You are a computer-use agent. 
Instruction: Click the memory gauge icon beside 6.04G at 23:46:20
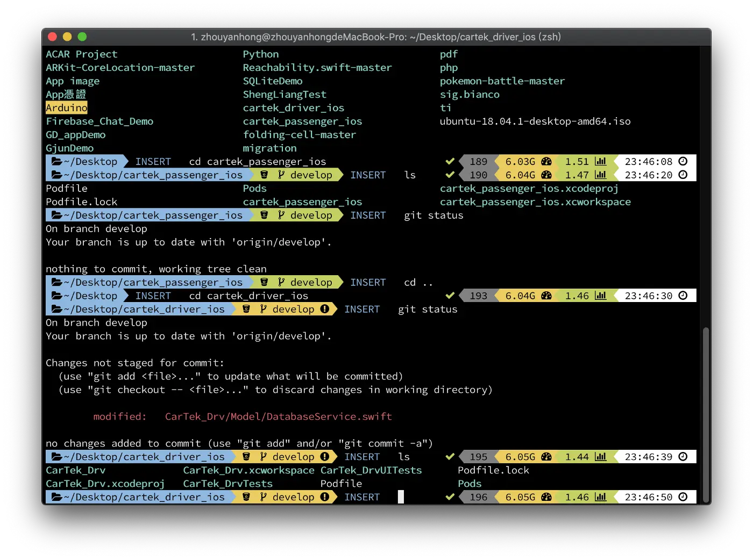click(546, 175)
